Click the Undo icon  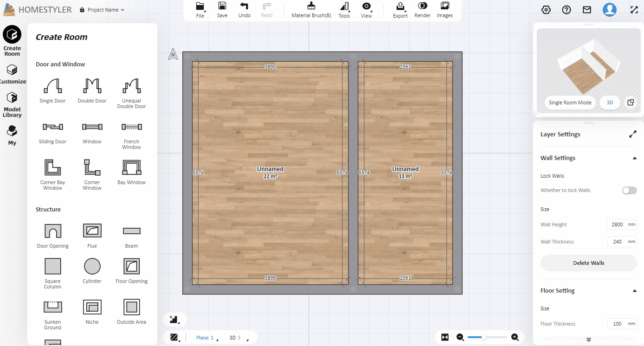(244, 9)
